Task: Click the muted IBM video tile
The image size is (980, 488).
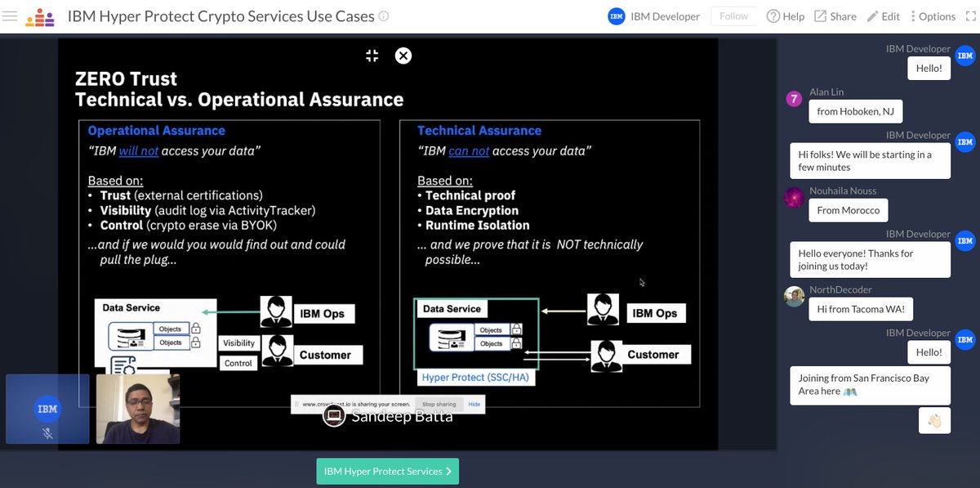Action: 47,409
